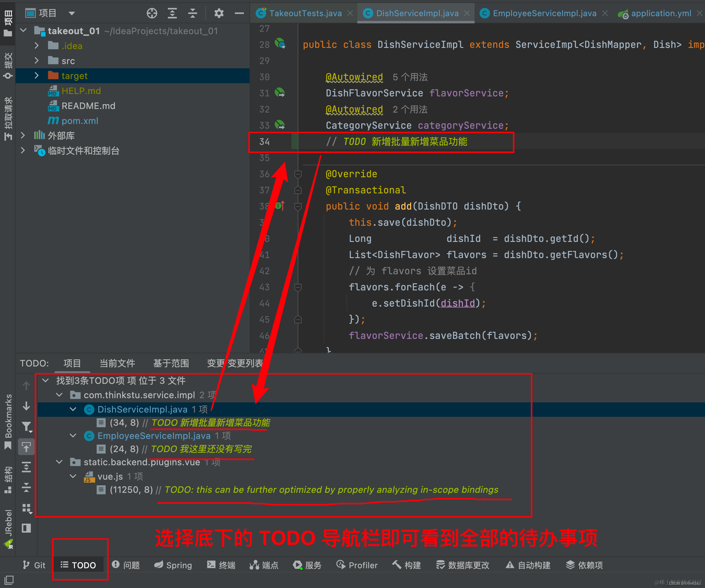The width and height of the screenshot is (705, 588).
Task: Expand the src folder
Action: pos(37,61)
